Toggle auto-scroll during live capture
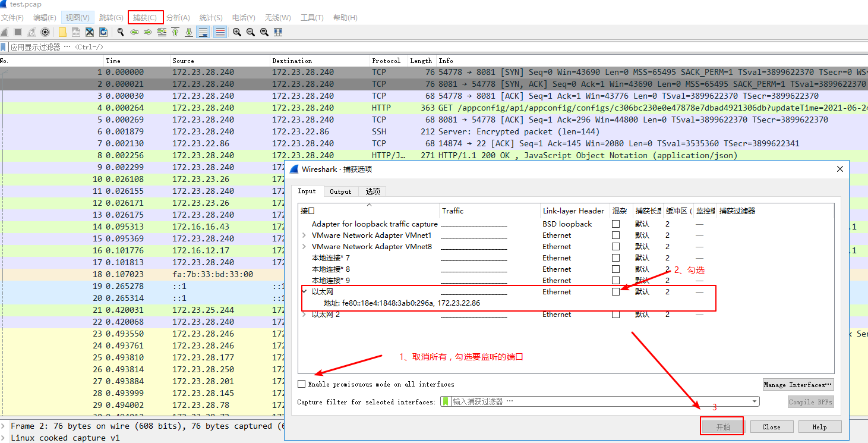The height and width of the screenshot is (443, 868). tap(203, 32)
